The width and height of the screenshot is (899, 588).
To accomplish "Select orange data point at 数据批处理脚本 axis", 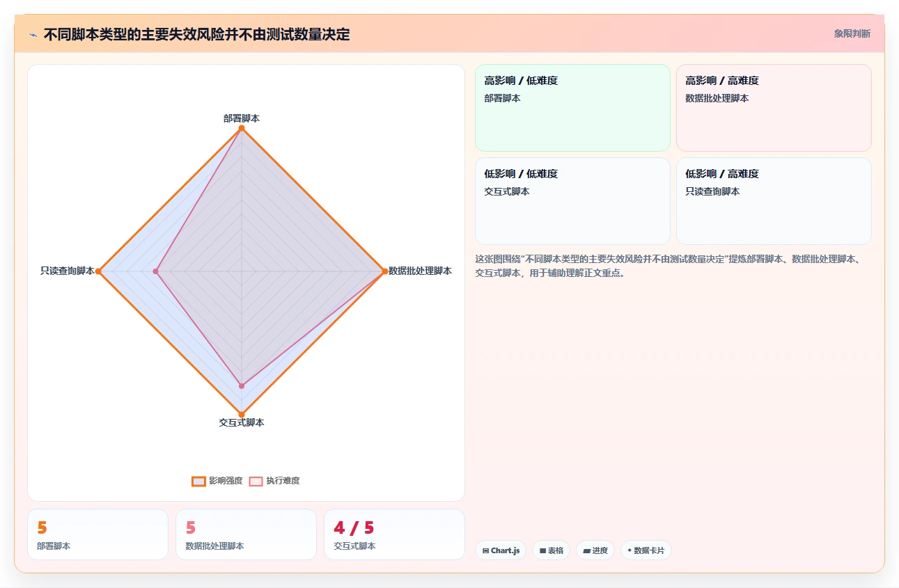I will coord(384,271).
